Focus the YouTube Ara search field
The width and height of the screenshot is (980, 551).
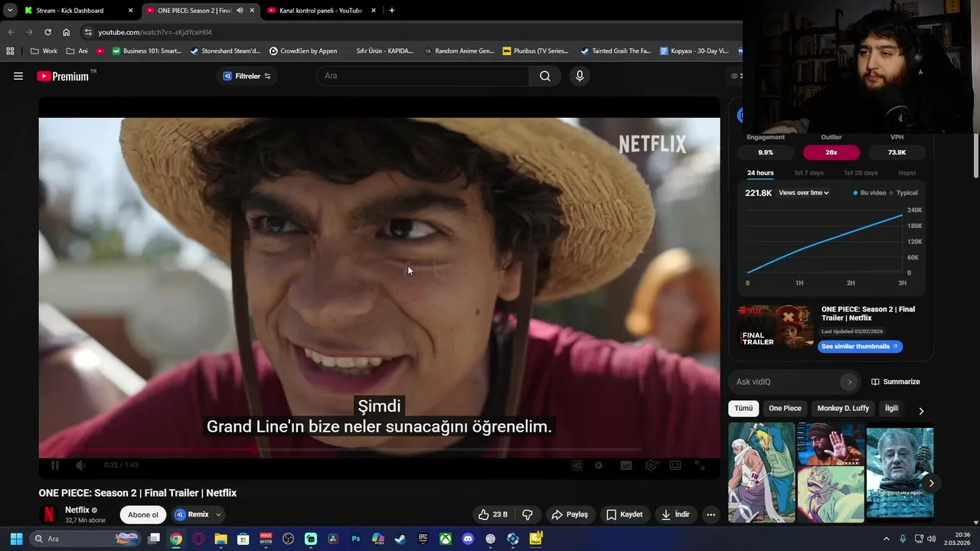click(x=423, y=76)
